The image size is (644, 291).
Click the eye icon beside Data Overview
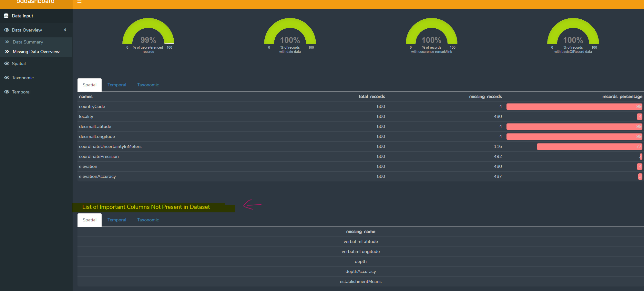(6, 30)
